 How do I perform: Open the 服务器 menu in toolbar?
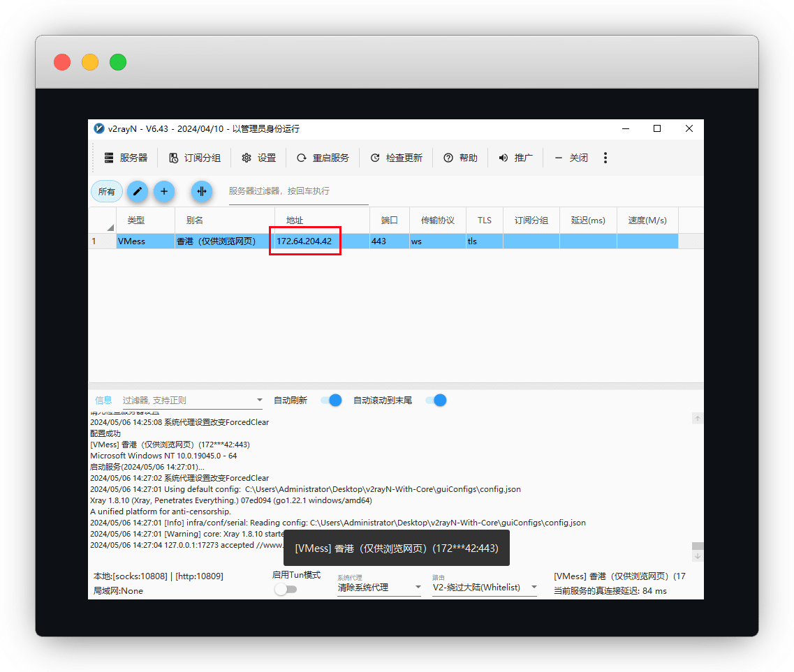tap(126, 158)
